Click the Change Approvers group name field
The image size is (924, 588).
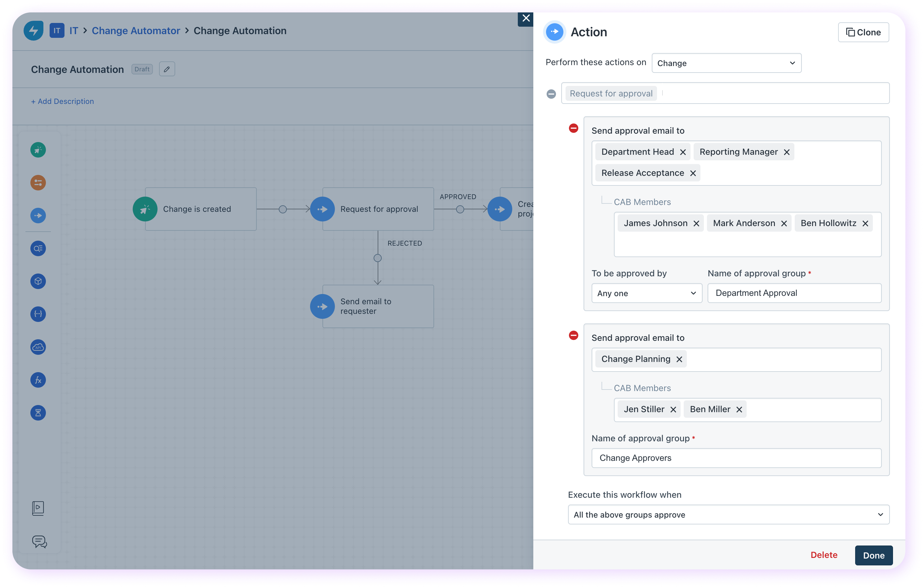(736, 458)
